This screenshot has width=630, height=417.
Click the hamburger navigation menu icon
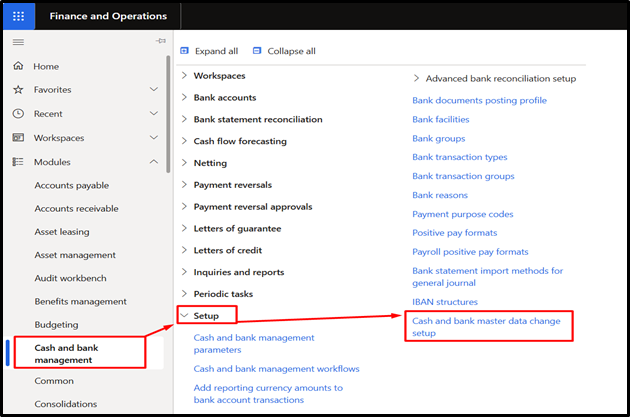point(18,41)
